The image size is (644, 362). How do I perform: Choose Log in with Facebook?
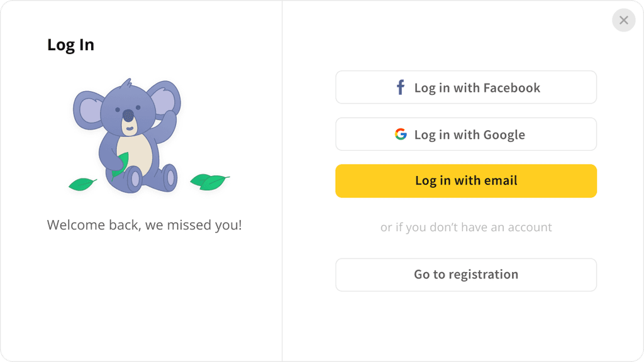click(466, 87)
